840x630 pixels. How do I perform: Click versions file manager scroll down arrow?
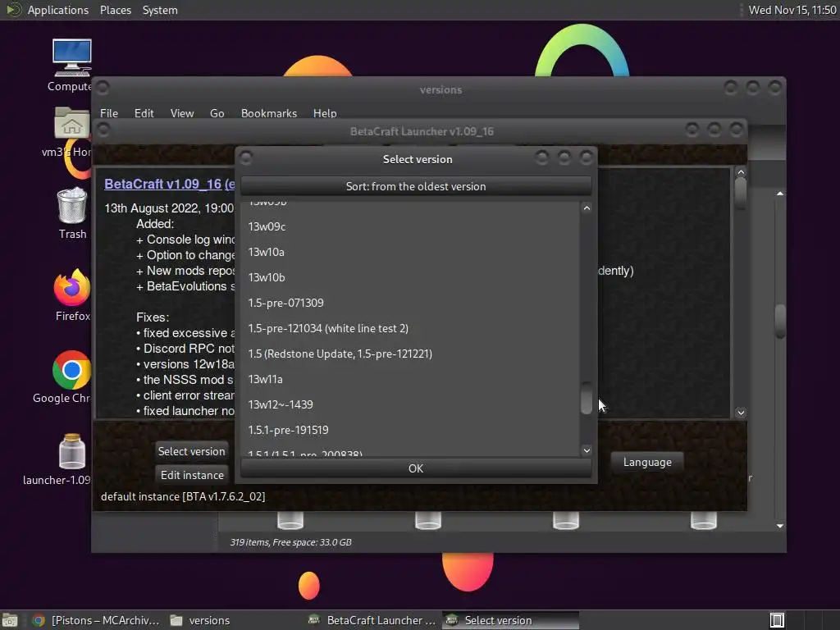click(780, 526)
